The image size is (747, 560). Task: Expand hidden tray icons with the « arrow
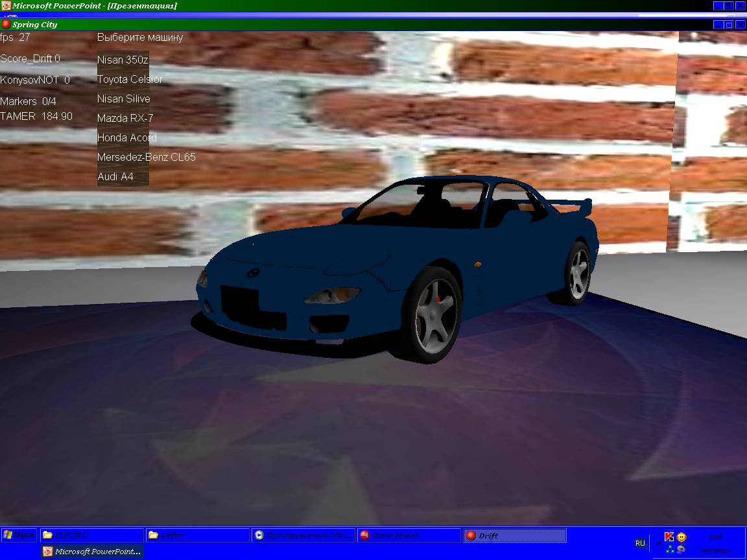point(659,543)
